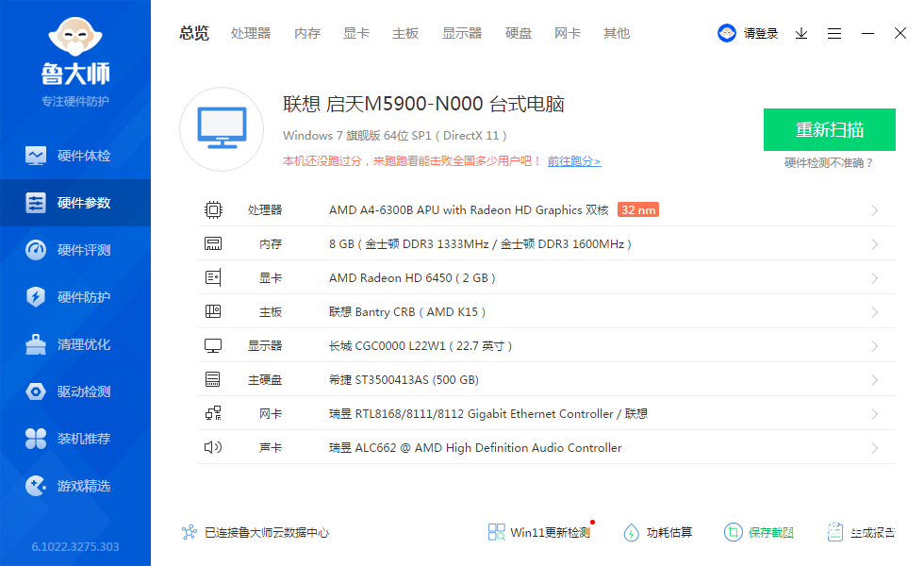Expand the 显示器 row chevron

pos(875,346)
